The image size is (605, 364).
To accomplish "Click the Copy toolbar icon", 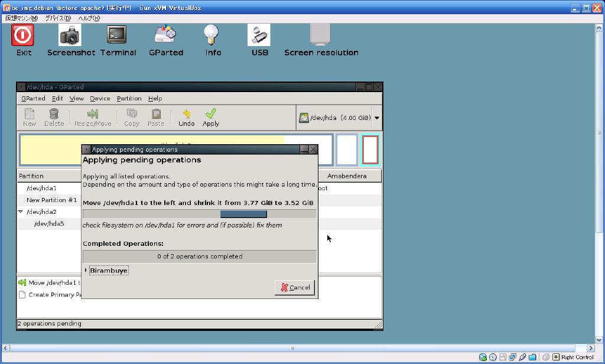I will point(132,118).
